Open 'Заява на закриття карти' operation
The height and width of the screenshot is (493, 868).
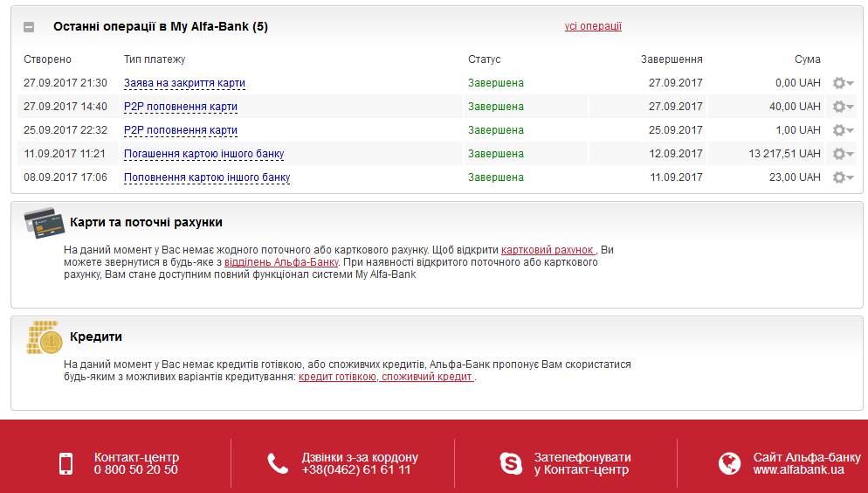pyautogui.click(x=184, y=83)
